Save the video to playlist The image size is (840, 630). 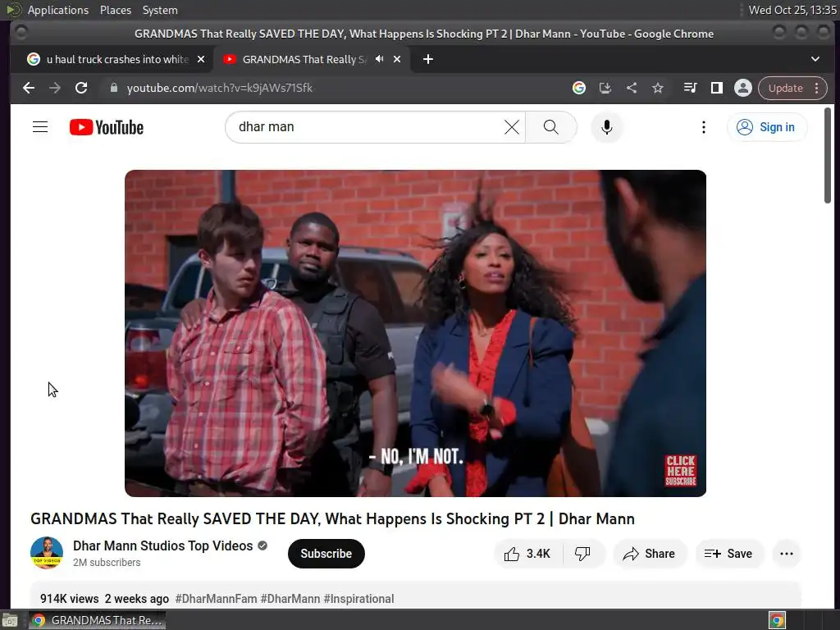[x=728, y=554]
